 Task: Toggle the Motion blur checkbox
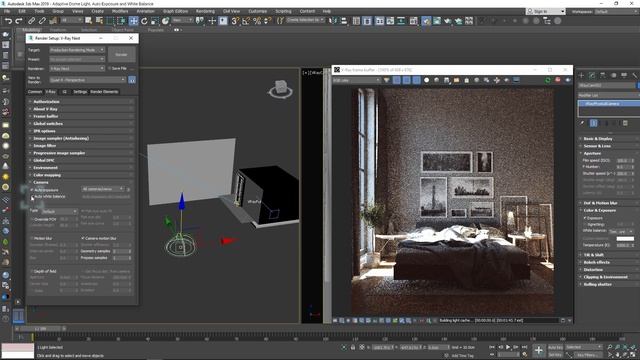tap(32, 238)
